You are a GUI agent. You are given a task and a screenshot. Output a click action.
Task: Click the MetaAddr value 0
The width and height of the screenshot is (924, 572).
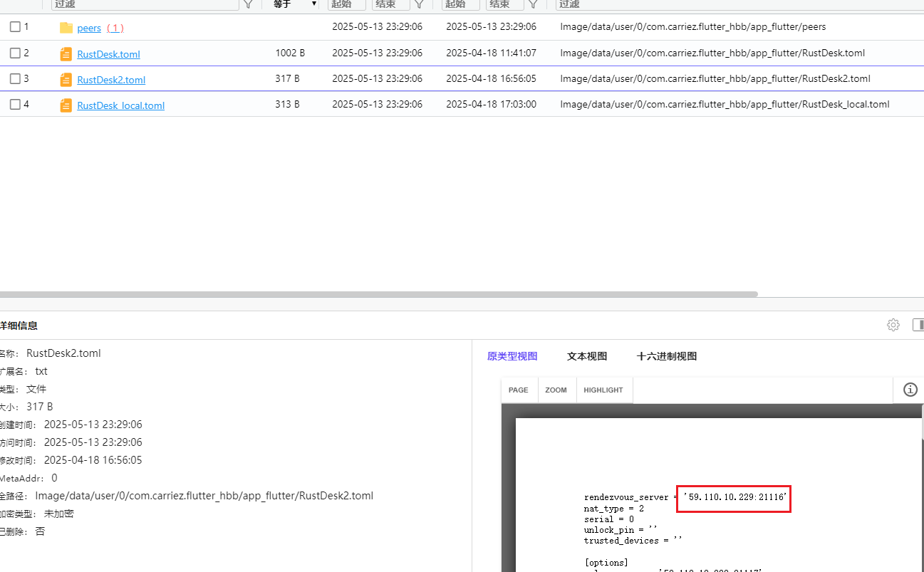pyautogui.click(x=54, y=478)
